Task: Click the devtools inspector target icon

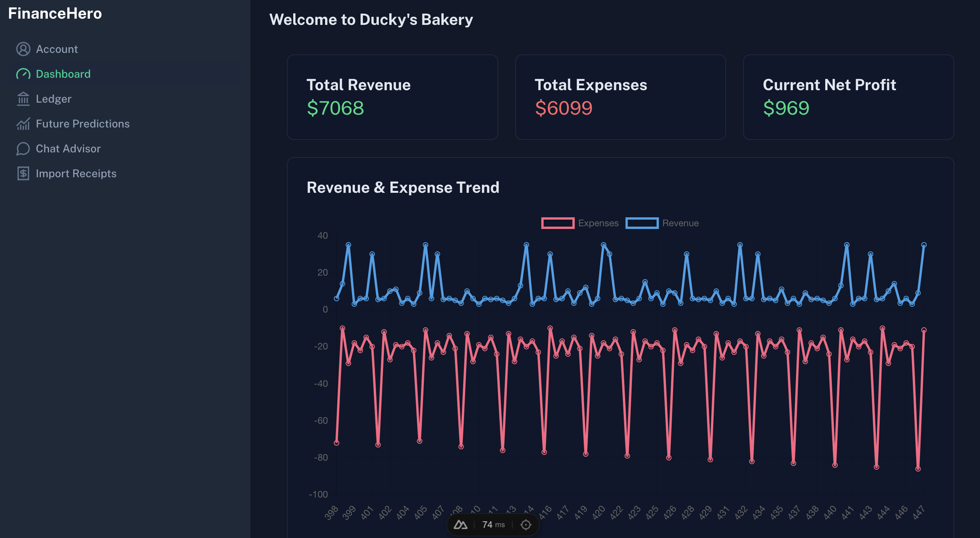Action: tap(526, 525)
